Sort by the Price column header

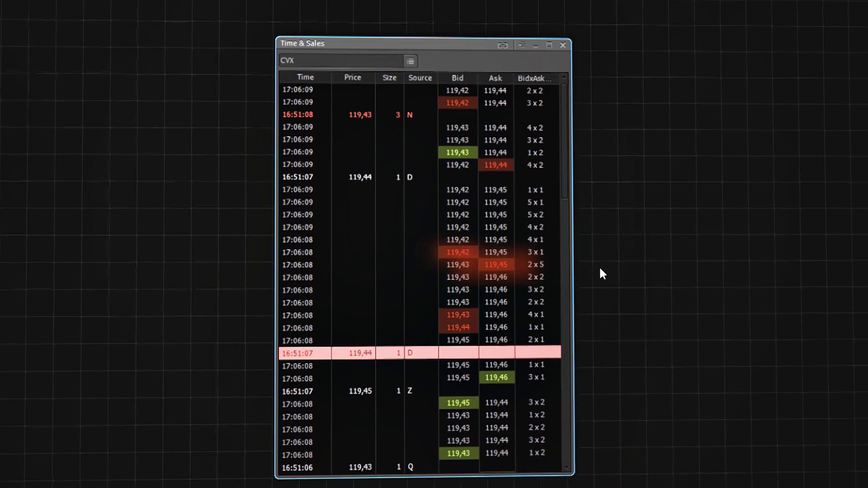352,77
